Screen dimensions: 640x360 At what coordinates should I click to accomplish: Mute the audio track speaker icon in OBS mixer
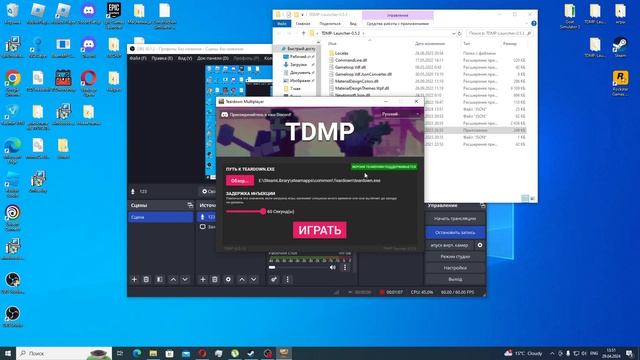[x=333, y=267]
